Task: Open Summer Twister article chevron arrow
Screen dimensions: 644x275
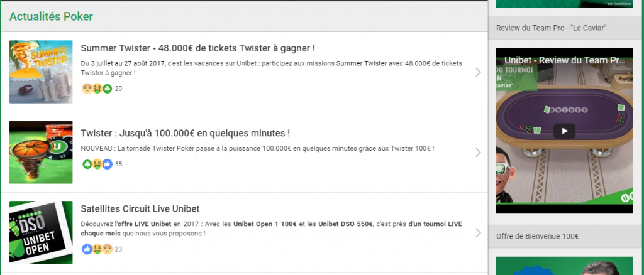Action: tap(478, 73)
